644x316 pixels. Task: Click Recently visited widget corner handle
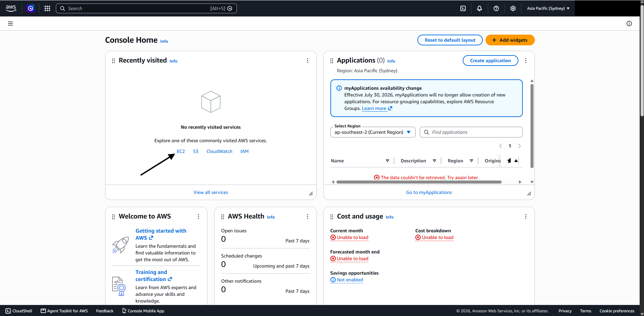click(x=311, y=194)
